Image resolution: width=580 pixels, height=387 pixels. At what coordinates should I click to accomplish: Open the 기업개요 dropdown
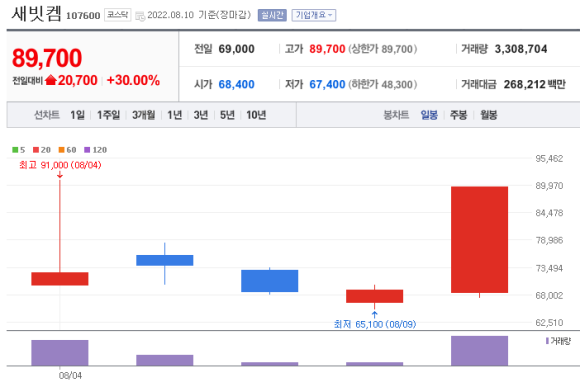(x=314, y=15)
